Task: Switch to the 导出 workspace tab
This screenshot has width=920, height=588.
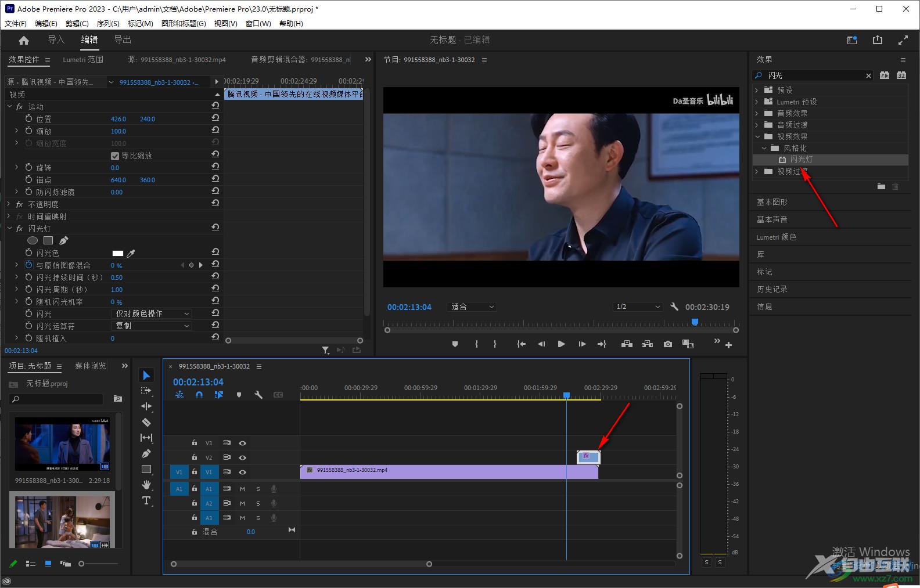Action: [x=123, y=39]
